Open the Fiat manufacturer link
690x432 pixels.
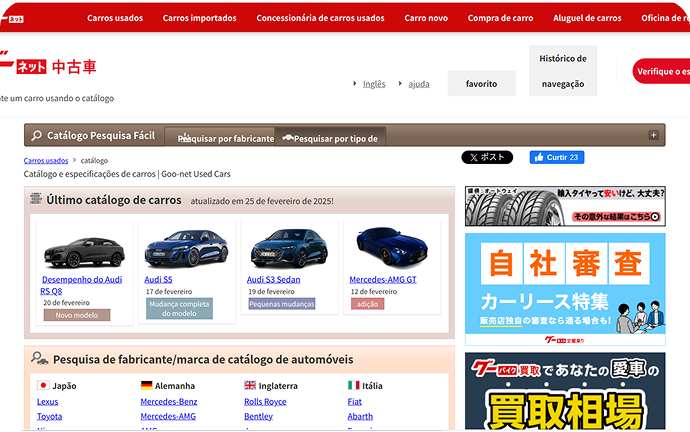tap(355, 402)
